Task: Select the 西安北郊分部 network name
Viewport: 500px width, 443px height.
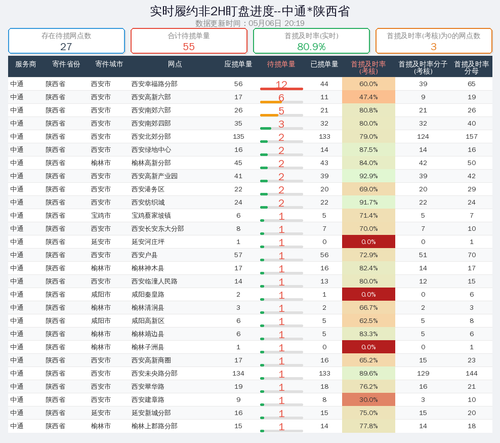Action: (x=151, y=137)
